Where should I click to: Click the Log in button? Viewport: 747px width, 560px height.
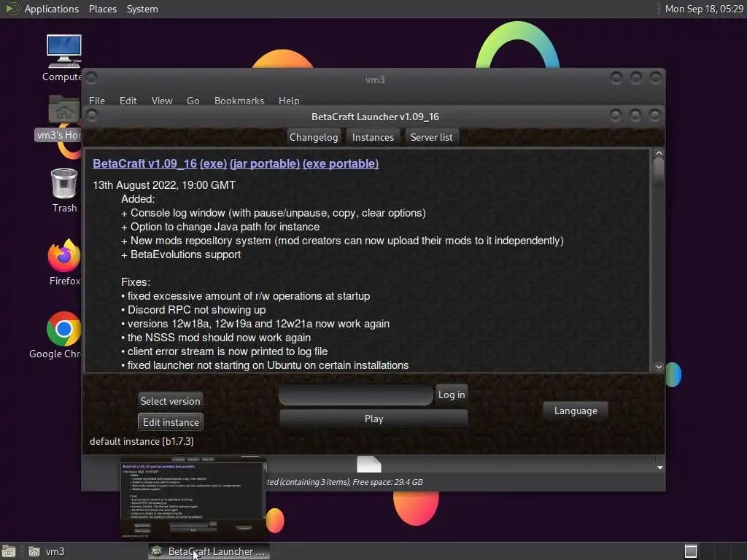452,394
